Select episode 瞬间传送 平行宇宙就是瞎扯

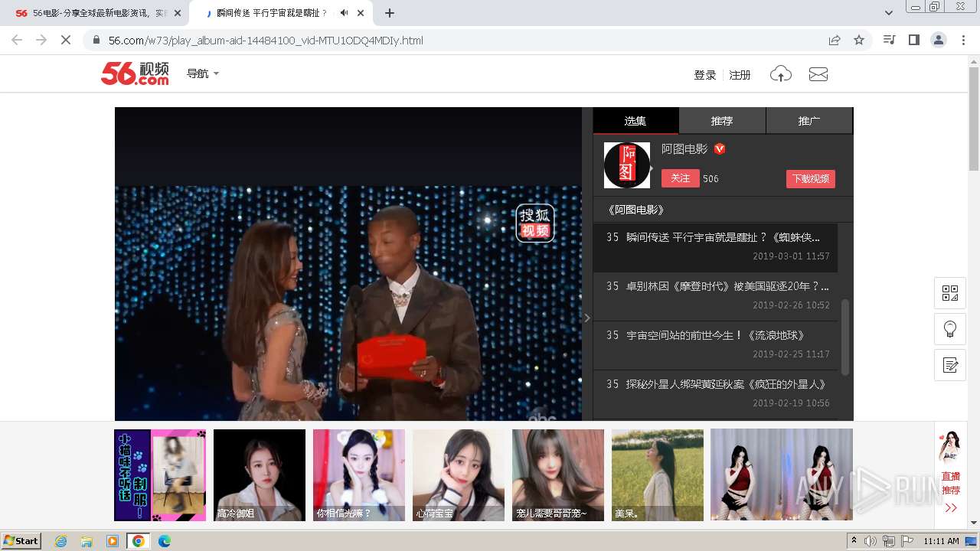715,246
